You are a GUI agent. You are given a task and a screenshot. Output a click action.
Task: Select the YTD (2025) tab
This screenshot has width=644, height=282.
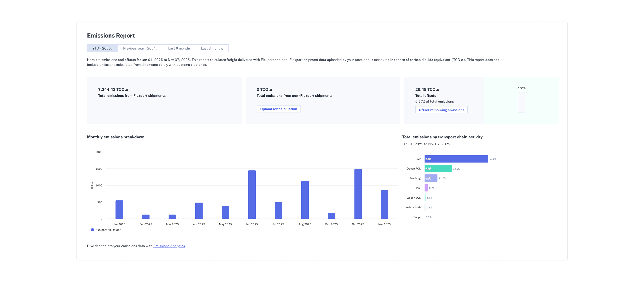[x=102, y=48]
